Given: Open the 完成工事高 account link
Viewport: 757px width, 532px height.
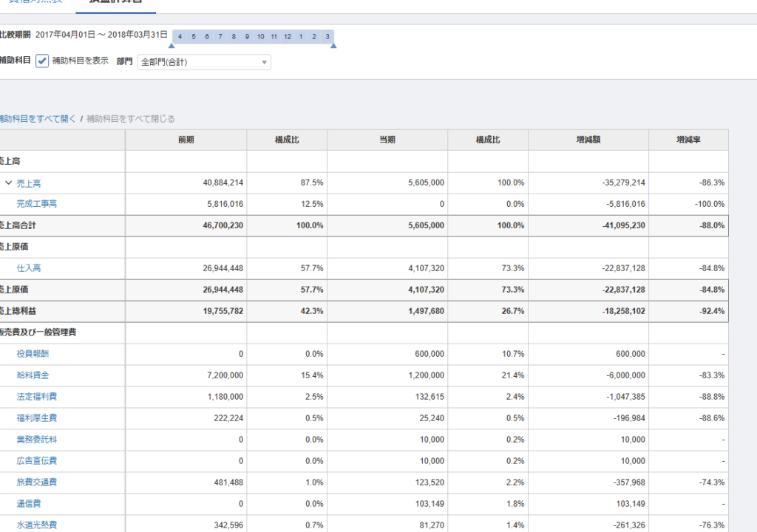Looking at the screenshot, I should (x=37, y=204).
